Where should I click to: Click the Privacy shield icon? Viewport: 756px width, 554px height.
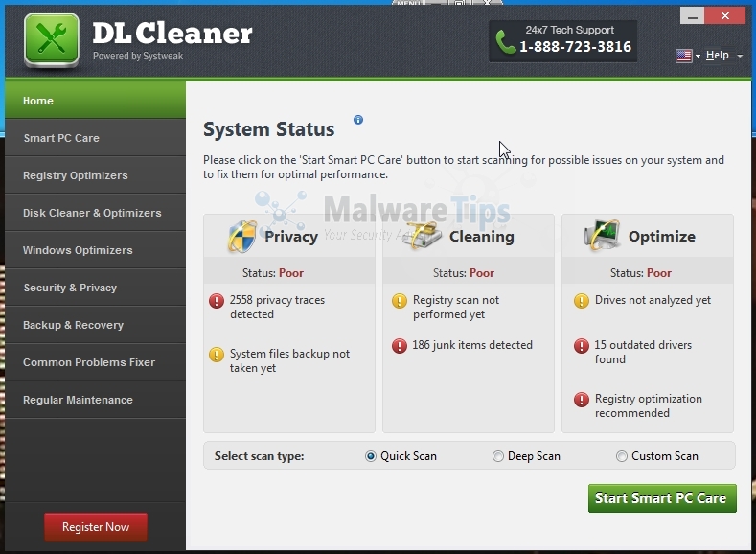click(x=242, y=236)
